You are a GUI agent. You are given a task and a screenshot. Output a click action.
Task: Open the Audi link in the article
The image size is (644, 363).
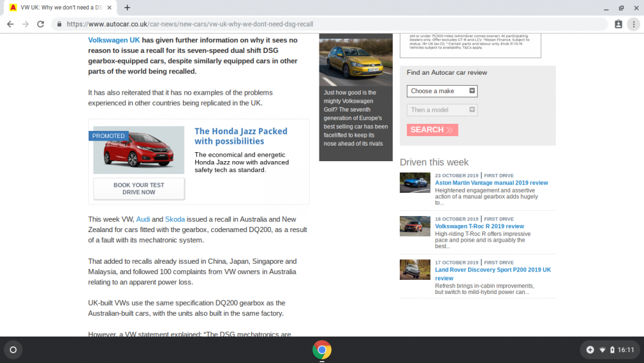pos(143,219)
